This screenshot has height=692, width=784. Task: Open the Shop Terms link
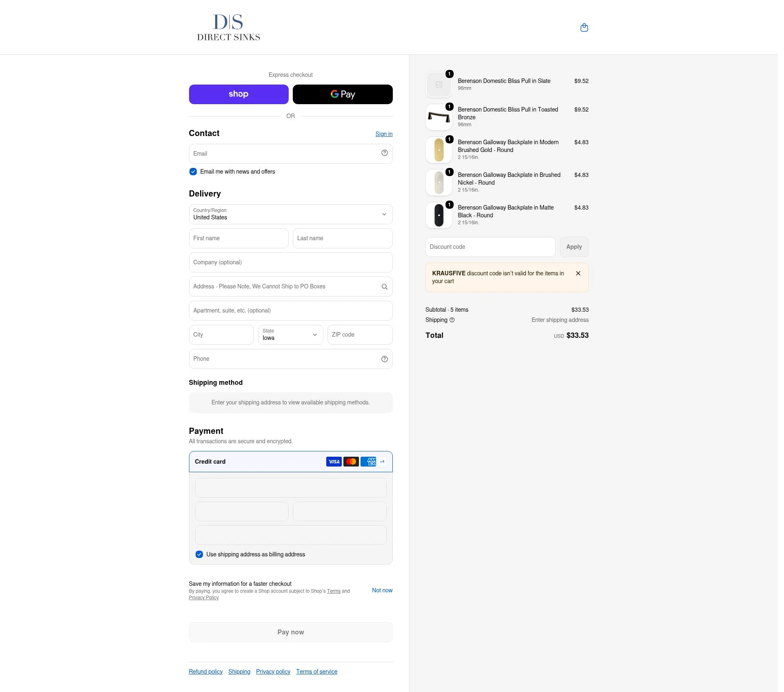pyautogui.click(x=334, y=591)
